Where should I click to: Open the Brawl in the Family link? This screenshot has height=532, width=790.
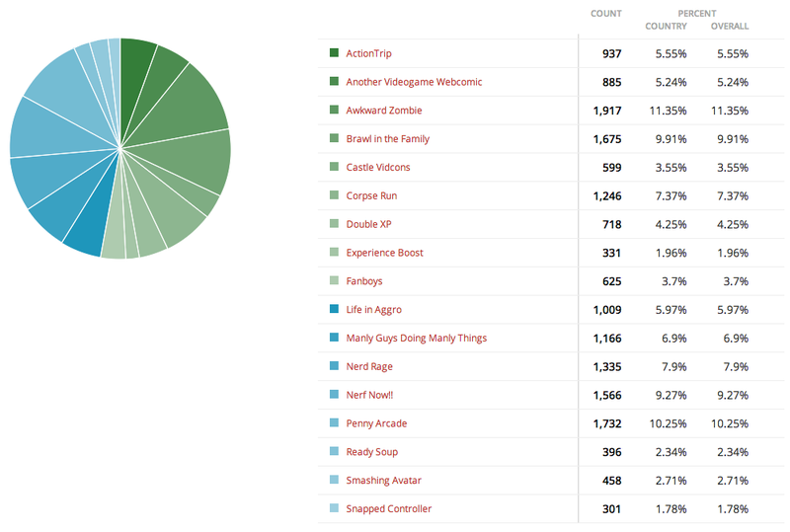(x=387, y=138)
